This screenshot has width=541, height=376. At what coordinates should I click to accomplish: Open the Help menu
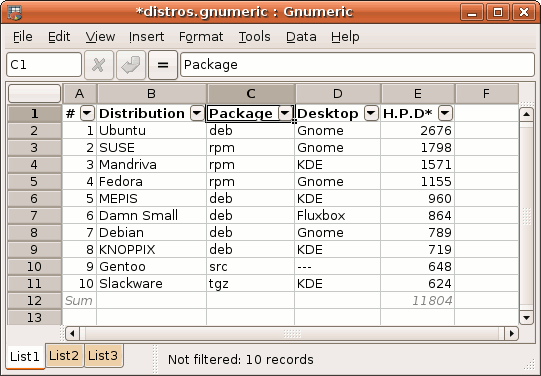[345, 37]
